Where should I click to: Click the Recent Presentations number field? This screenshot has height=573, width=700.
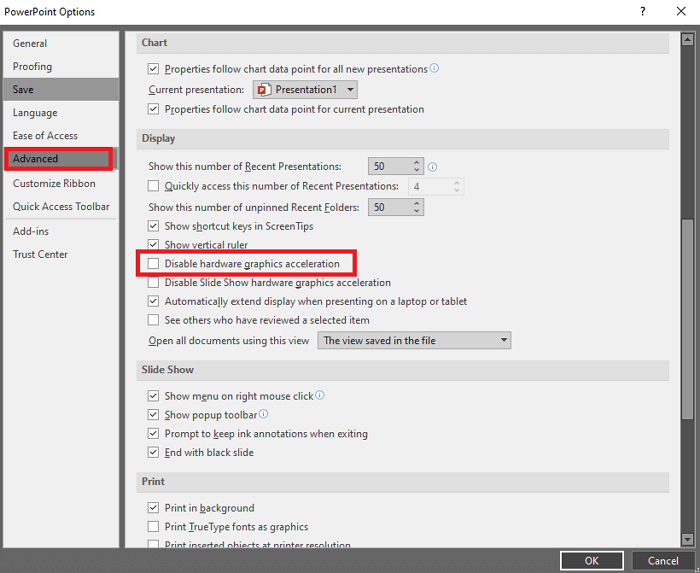pyautogui.click(x=391, y=166)
